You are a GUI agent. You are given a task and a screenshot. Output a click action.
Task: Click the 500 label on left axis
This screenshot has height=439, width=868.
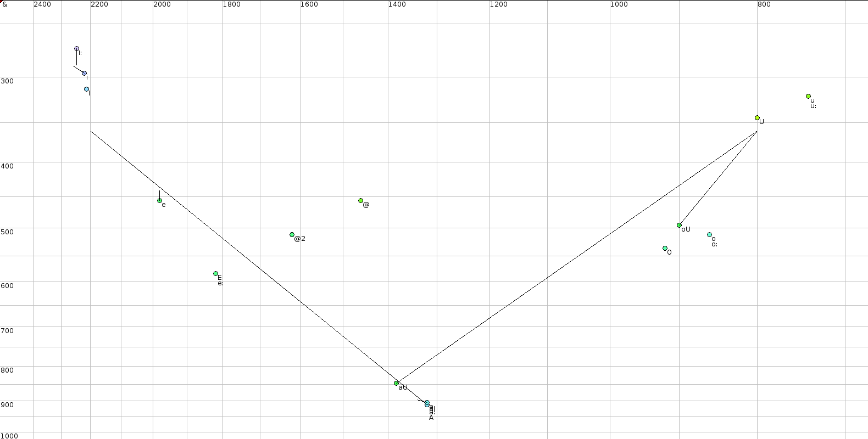pos(7,232)
